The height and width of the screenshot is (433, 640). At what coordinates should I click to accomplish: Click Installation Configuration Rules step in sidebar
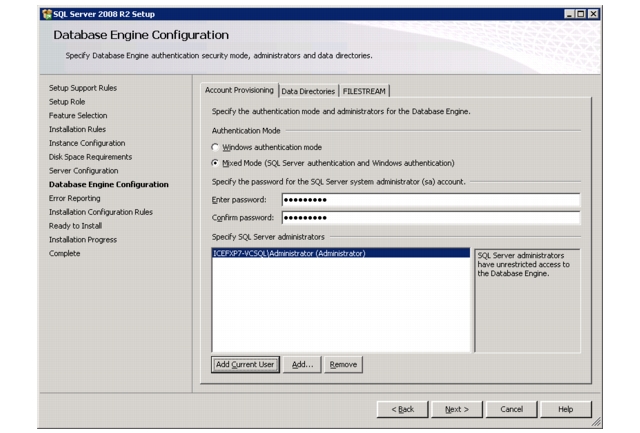point(101,212)
